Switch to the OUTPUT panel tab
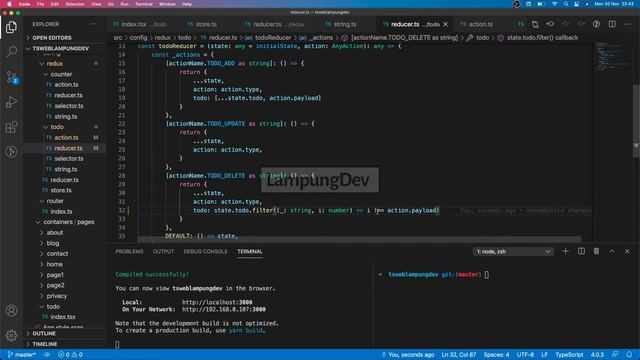The image size is (640, 360). 163,251
